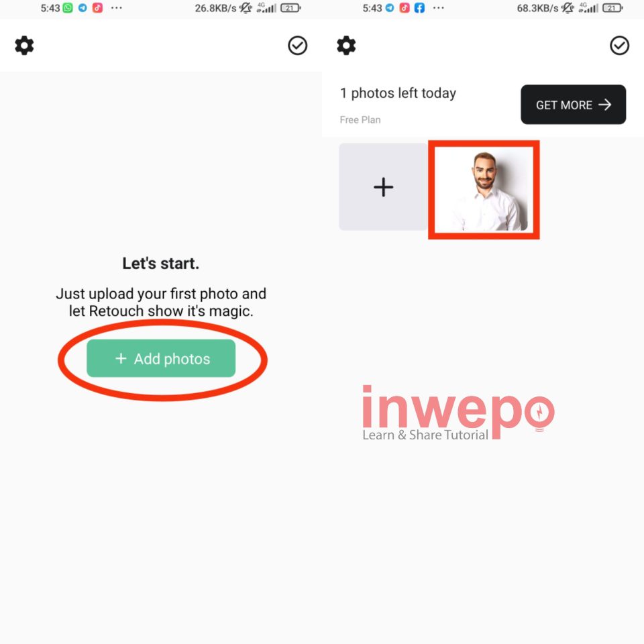Tap Facebook notification icon in right status bar
Image resolution: width=644 pixels, height=644 pixels.
[x=419, y=8]
